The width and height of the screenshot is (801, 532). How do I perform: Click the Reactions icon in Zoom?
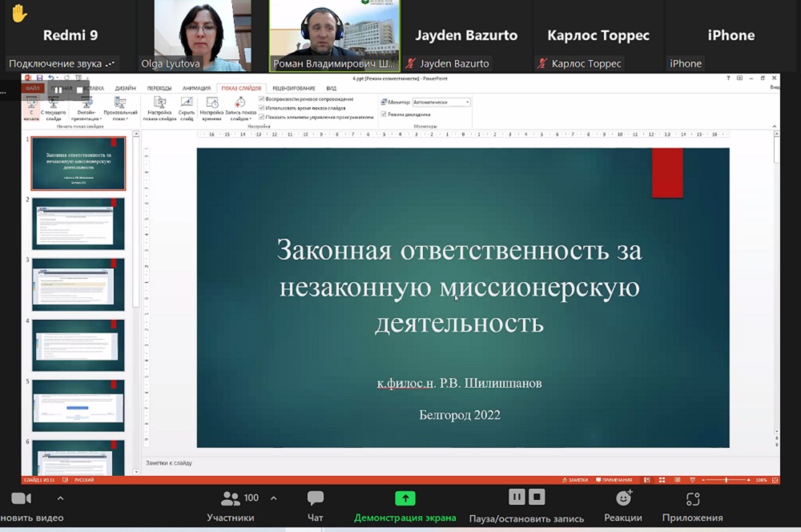(x=623, y=505)
